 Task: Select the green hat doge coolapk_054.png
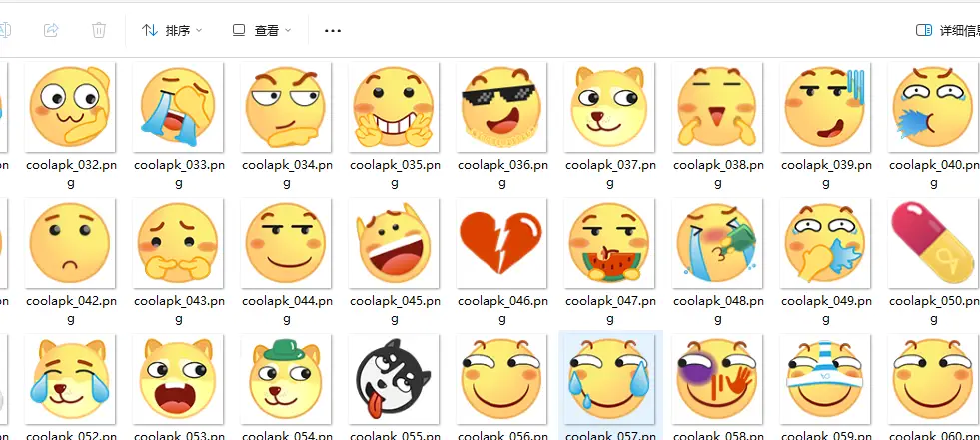pos(286,378)
